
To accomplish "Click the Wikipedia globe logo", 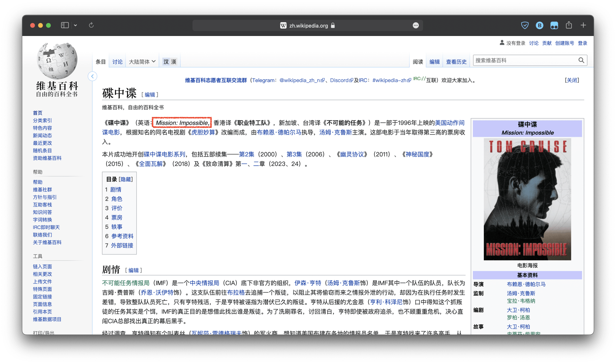I will [x=57, y=61].
